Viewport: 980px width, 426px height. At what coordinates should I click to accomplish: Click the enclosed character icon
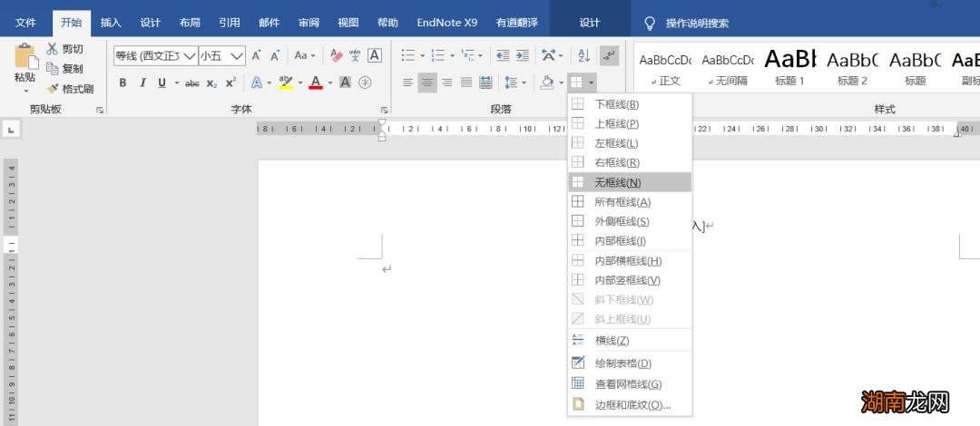(x=366, y=82)
